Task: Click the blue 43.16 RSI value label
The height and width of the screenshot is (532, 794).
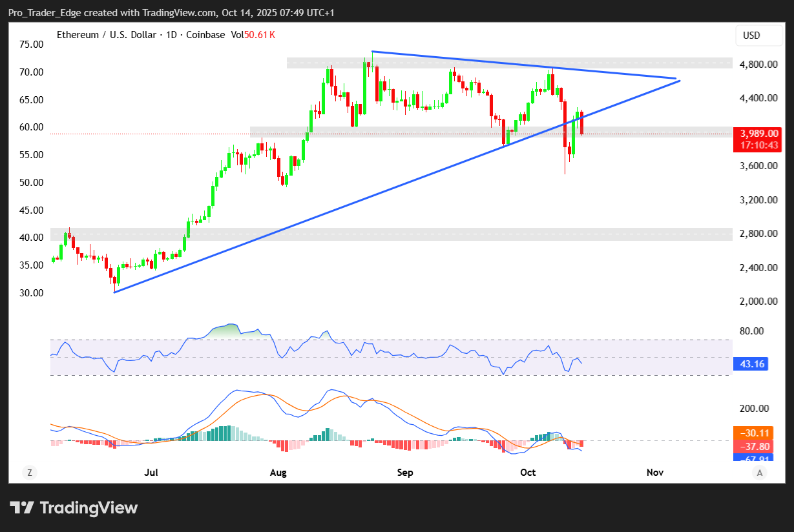Action: point(752,364)
